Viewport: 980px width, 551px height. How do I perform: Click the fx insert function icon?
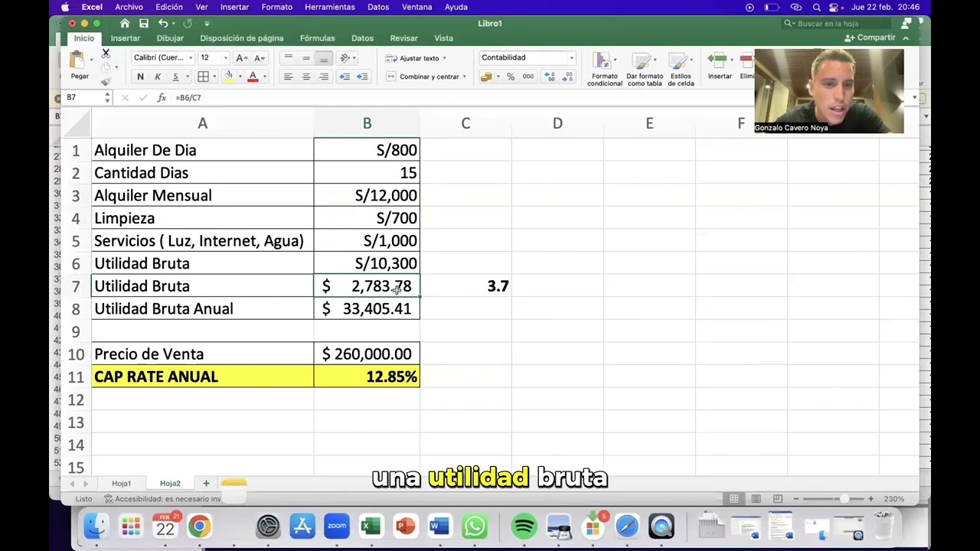coord(162,98)
